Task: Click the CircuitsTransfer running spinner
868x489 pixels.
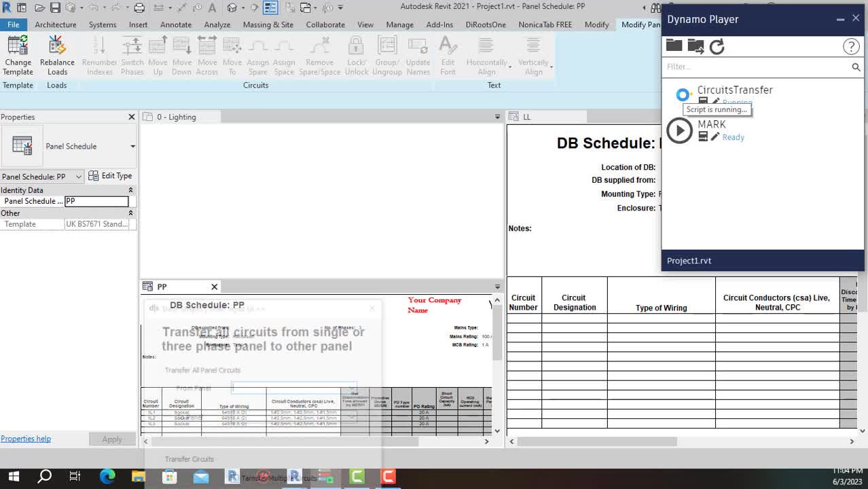Action: tap(683, 94)
